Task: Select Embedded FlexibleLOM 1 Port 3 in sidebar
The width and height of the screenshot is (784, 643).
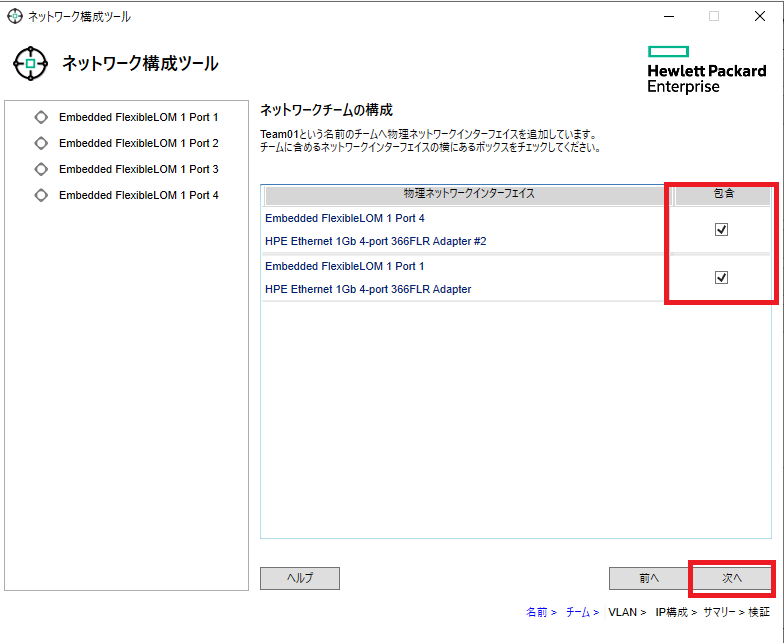Action: pyautogui.click(x=138, y=169)
